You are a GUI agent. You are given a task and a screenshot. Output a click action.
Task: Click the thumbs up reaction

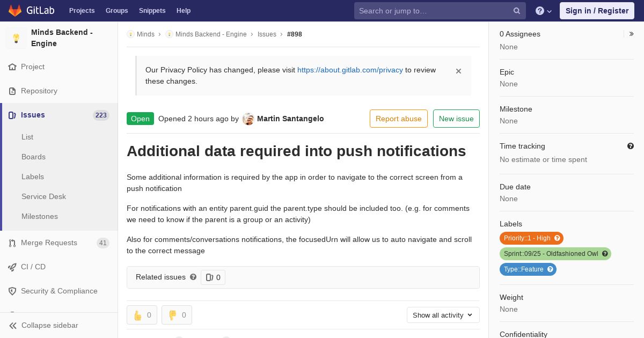(142, 315)
